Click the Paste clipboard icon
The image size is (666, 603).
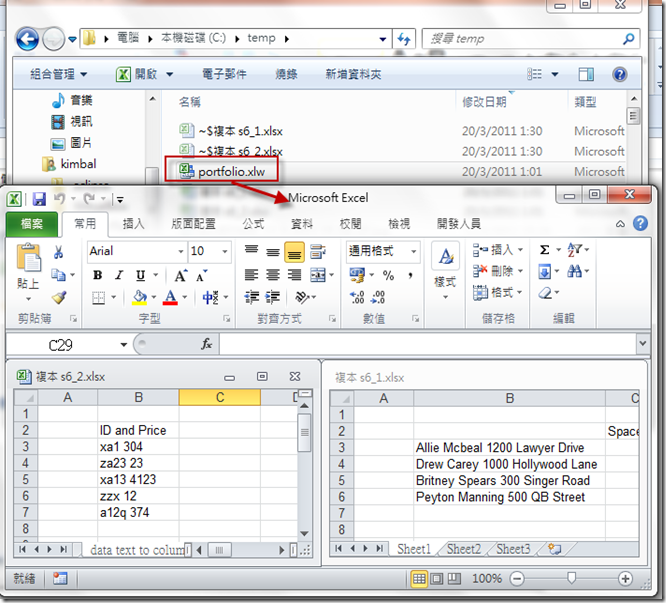(x=28, y=258)
